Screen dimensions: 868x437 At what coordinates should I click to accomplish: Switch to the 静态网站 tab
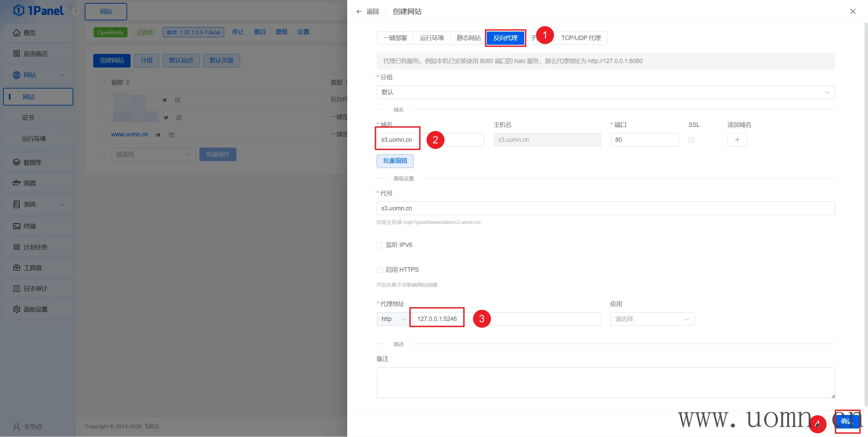(x=468, y=38)
